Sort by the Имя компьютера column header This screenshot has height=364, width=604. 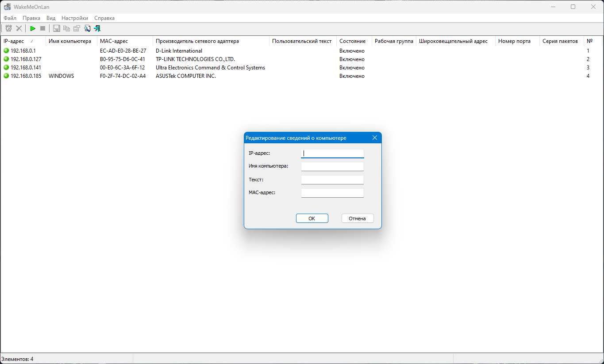[71, 41]
